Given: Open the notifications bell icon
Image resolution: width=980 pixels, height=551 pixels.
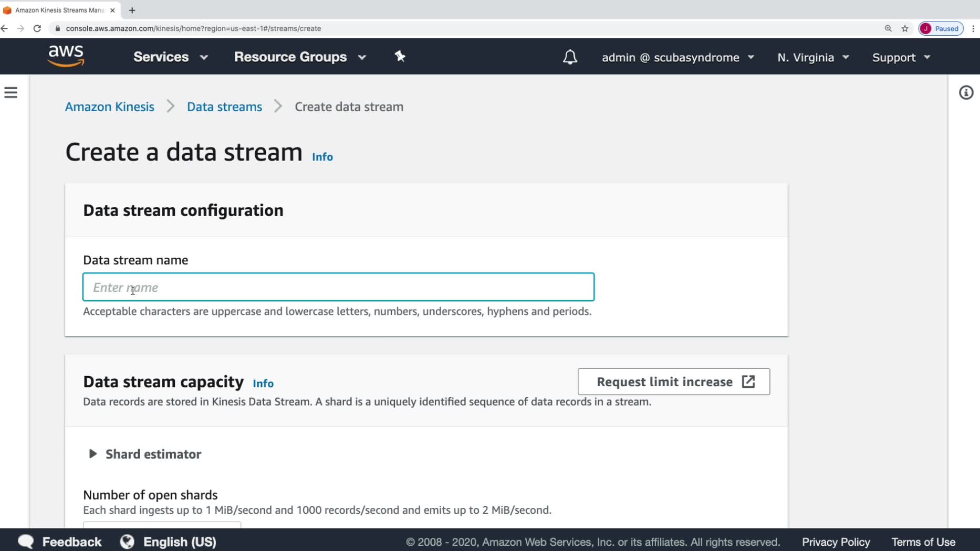Looking at the screenshot, I should (x=570, y=57).
